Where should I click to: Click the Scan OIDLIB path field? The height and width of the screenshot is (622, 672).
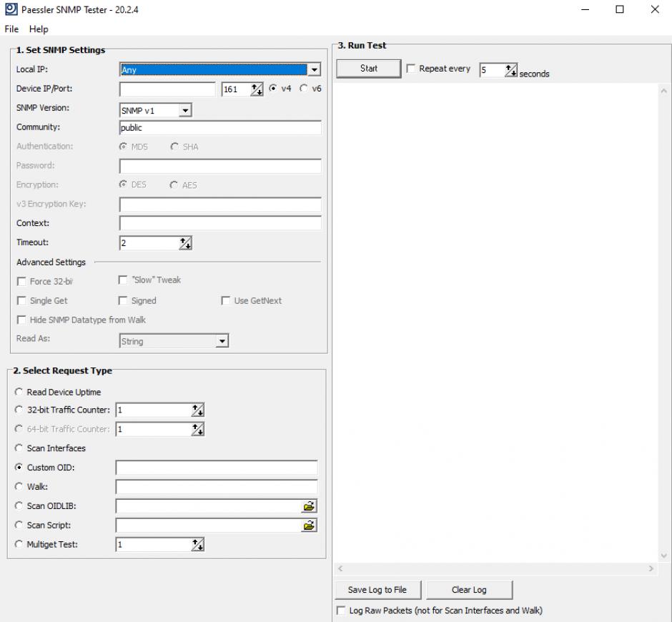[x=209, y=506]
